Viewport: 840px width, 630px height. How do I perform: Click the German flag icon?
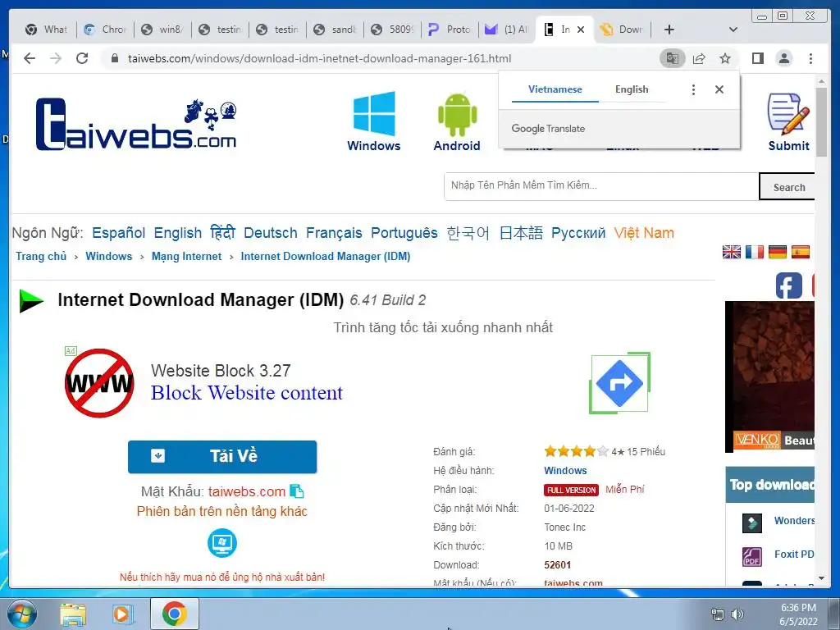pos(778,252)
